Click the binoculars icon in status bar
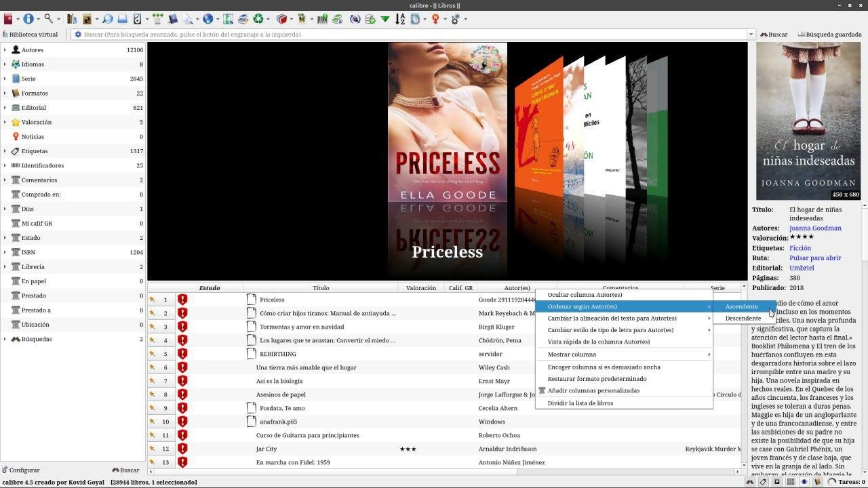 pyautogui.click(x=751, y=482)
